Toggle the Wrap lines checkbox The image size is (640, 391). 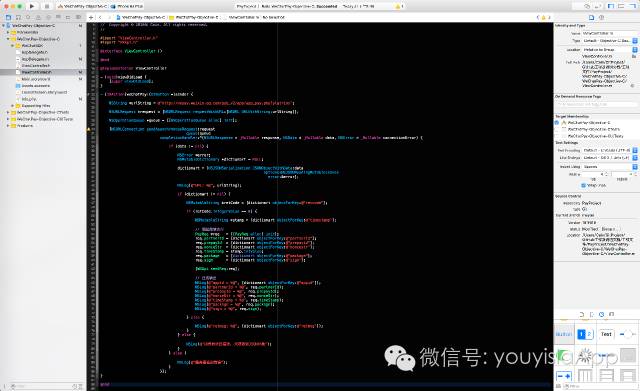pyautogui.click(x=584, y=185)
